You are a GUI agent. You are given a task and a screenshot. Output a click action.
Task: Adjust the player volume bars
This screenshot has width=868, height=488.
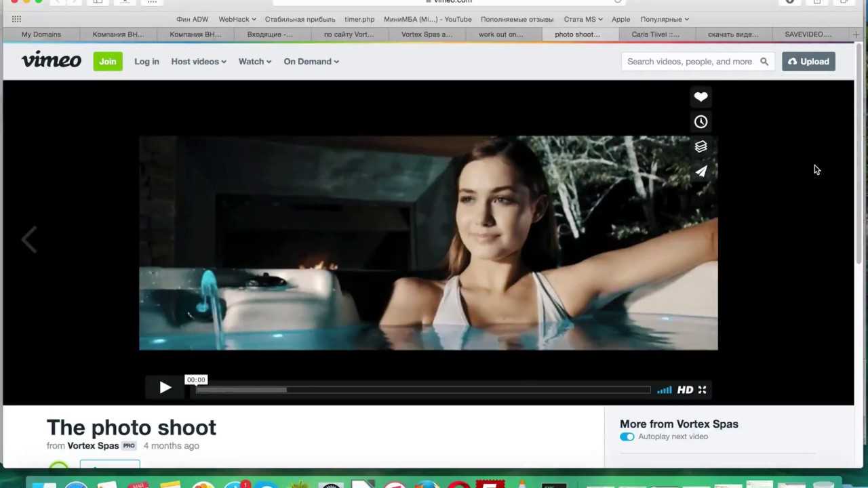click(x=665, y=390)
